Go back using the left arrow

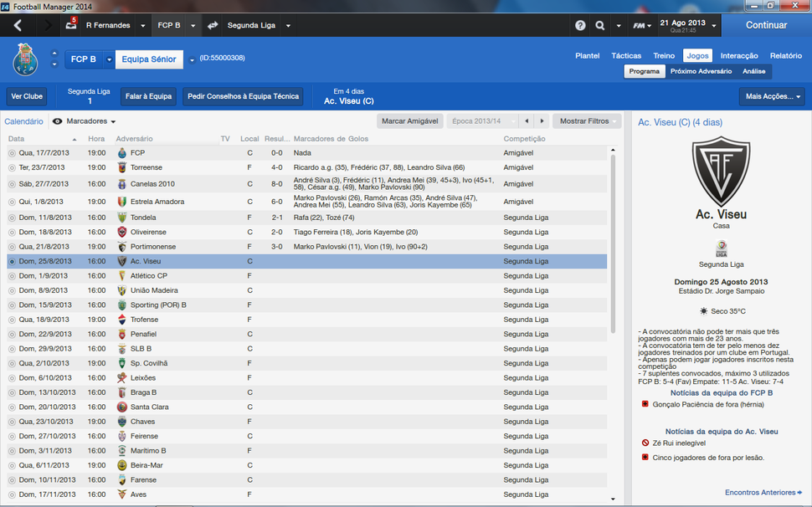click(x=18, y=25)
